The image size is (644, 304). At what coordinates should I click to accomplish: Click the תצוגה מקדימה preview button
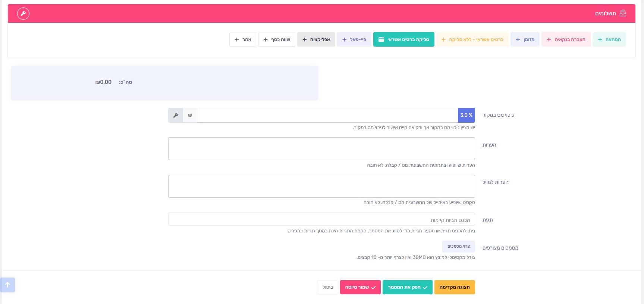pyautogui.click(x=454, y=287)
